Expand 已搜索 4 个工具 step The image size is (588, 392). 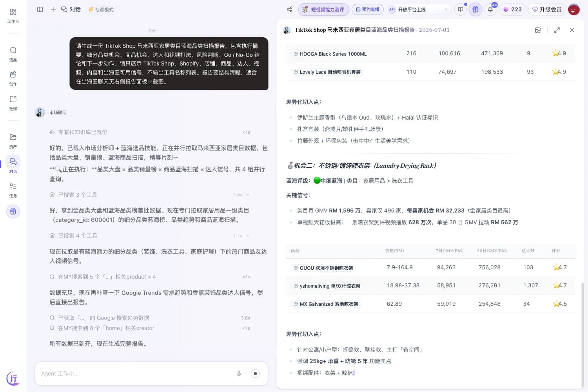click(149, 236)
